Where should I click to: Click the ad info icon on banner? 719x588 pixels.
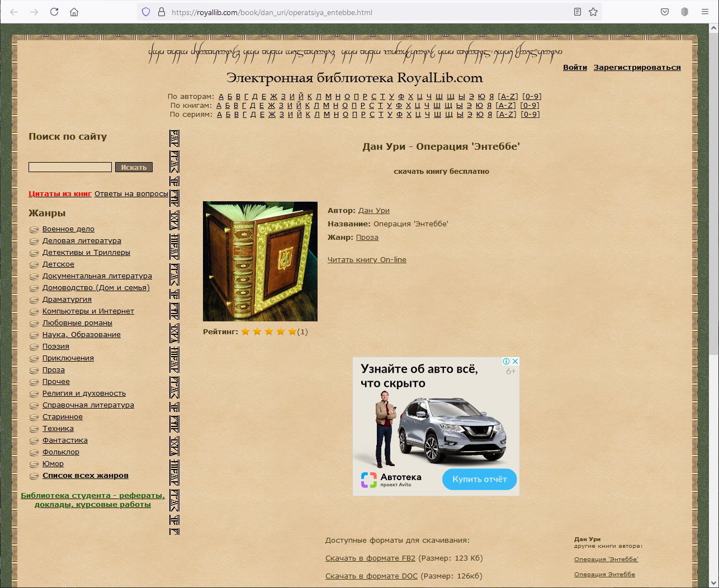point(506,362)
